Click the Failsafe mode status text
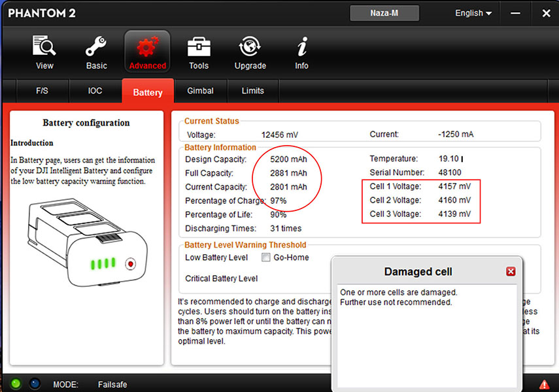This screenshot has height=392, width=559. click(x=112, y=385)
